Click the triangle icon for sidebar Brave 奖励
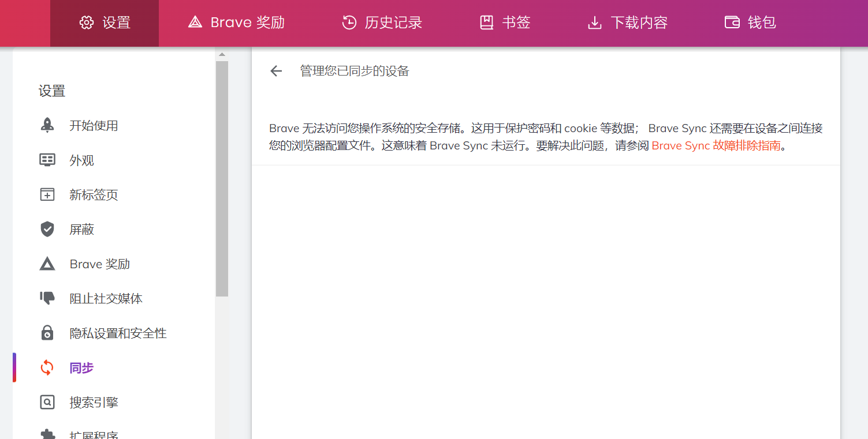The height and width of the screenshot is (439, 868). tap(47, 264)
